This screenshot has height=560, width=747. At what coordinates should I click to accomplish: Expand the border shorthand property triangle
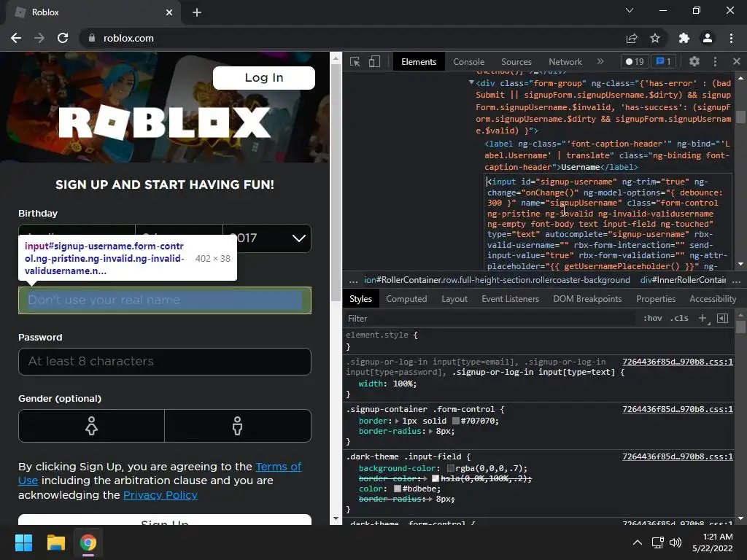pyautogui.click(x=398, y=421)
